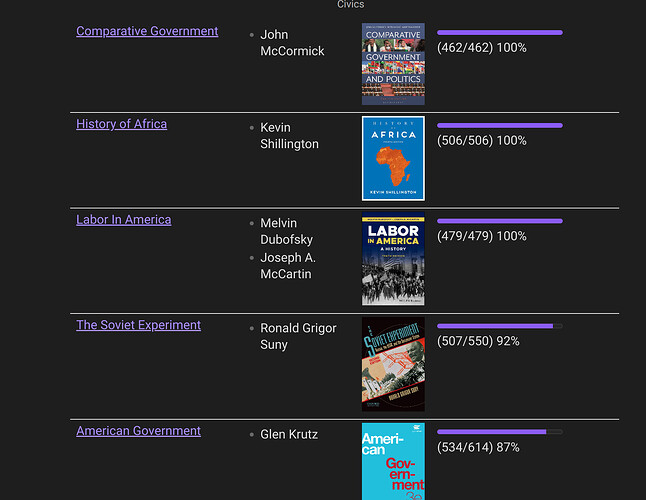646x500 pixels.
Task: Click author Glen Krutz
Action: click(x=289, y=434)
